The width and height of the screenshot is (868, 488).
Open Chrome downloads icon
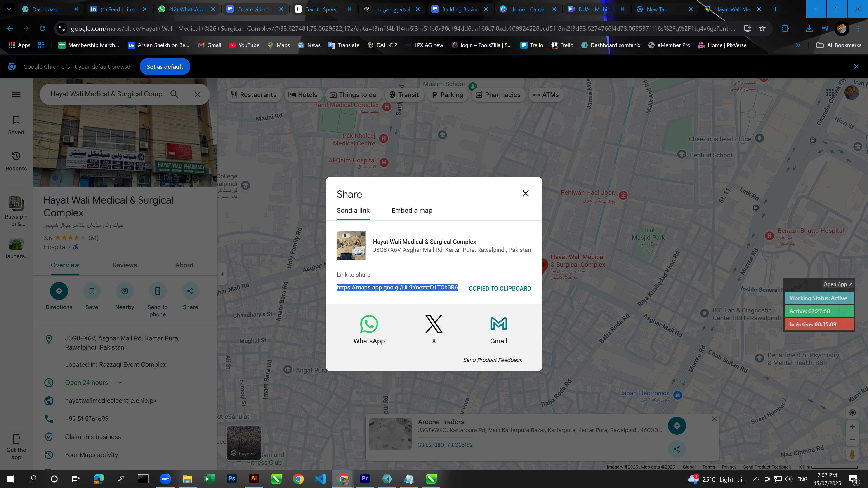809,29
